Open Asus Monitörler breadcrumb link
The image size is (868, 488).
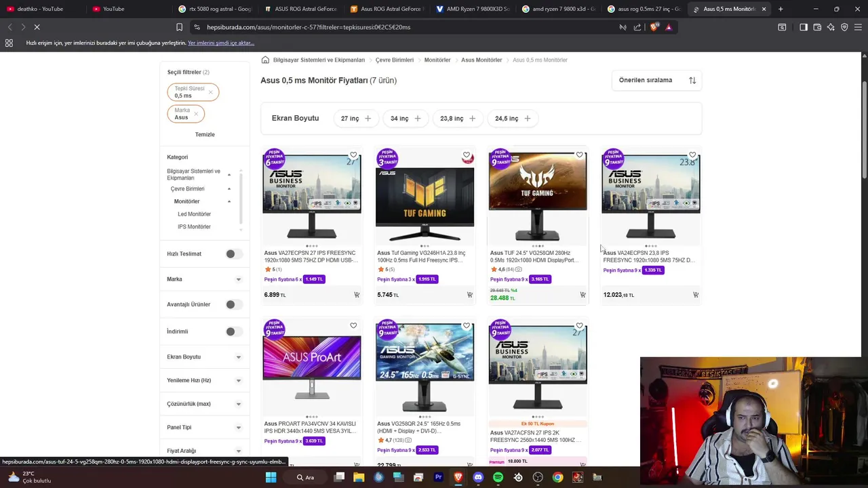[481, 60]
